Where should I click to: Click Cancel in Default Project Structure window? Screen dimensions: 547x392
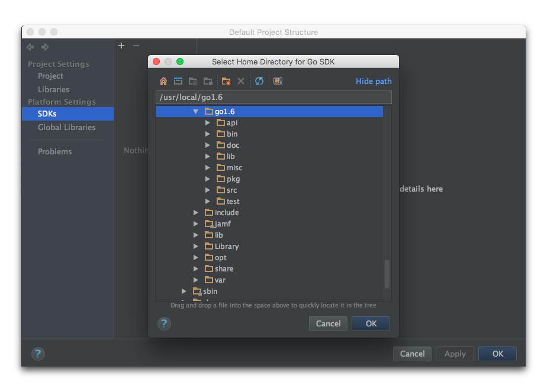(412, 354)
